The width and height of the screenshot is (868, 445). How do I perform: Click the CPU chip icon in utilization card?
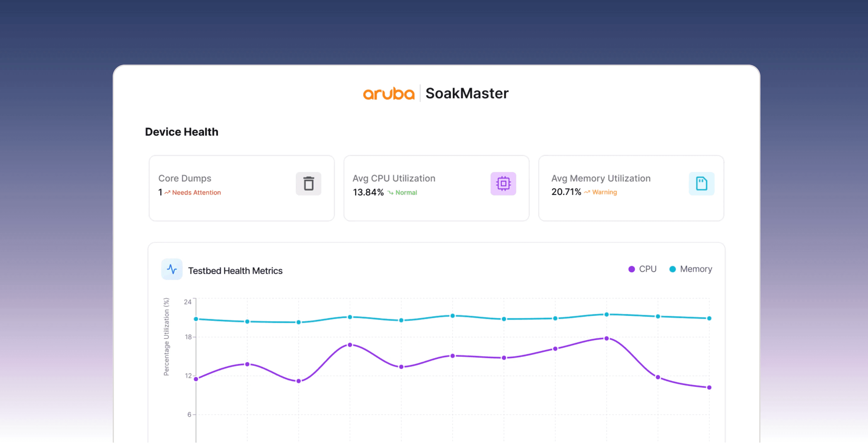(503, 184)
